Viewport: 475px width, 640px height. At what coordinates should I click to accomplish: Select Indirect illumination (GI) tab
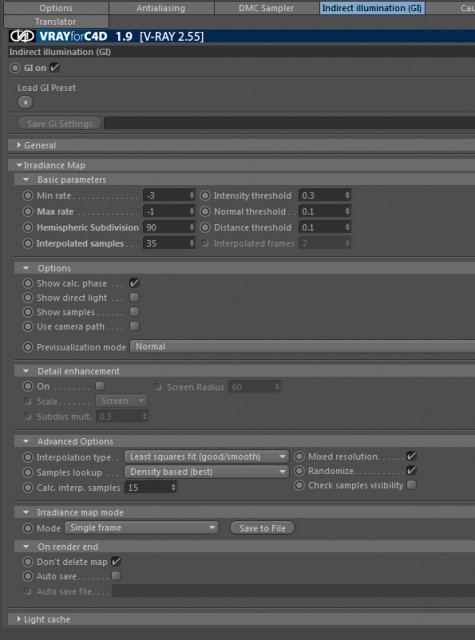coord(372,8)
